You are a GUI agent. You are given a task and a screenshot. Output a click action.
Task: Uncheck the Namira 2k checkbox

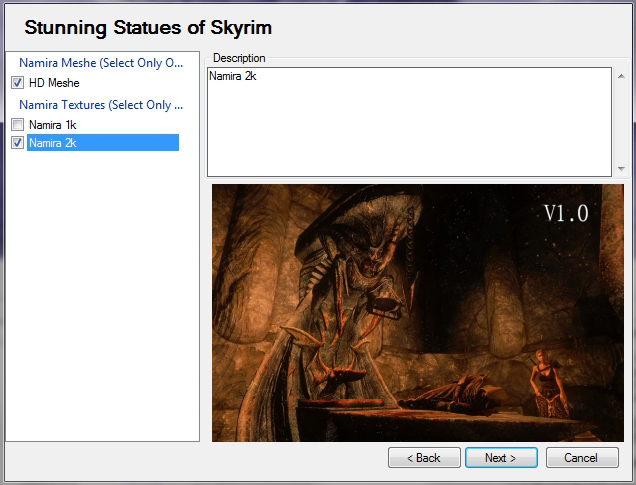coord(17,143)
